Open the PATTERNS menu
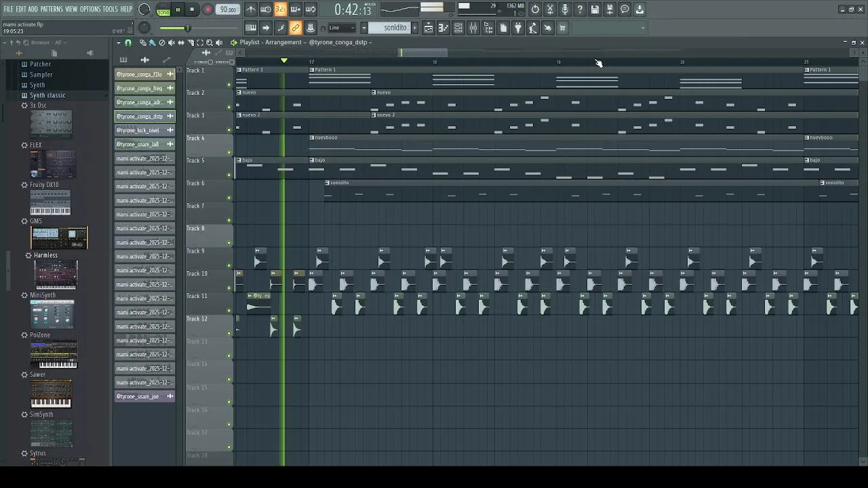This screenshot has width=868, height=488. [x=52, y=9]
